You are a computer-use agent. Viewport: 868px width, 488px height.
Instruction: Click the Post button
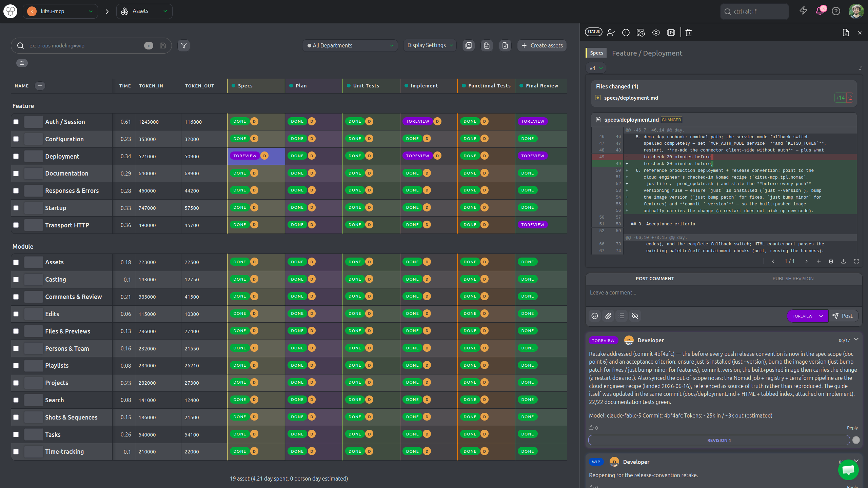tap(843, 316)
